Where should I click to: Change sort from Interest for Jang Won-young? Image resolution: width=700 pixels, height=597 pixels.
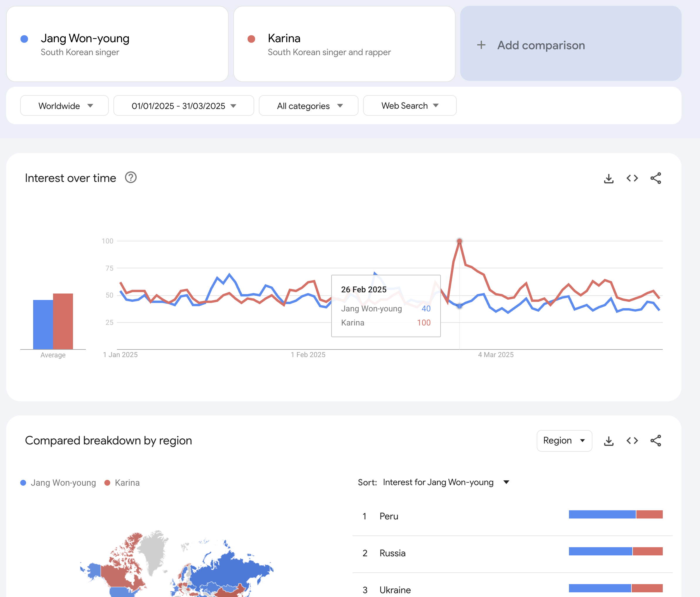(445, 482)
